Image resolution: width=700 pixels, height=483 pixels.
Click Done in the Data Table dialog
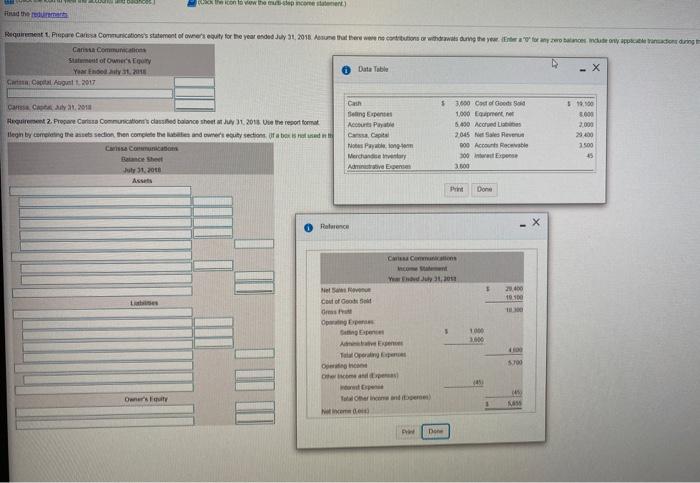pyautogui.click(x=484, y=189)
